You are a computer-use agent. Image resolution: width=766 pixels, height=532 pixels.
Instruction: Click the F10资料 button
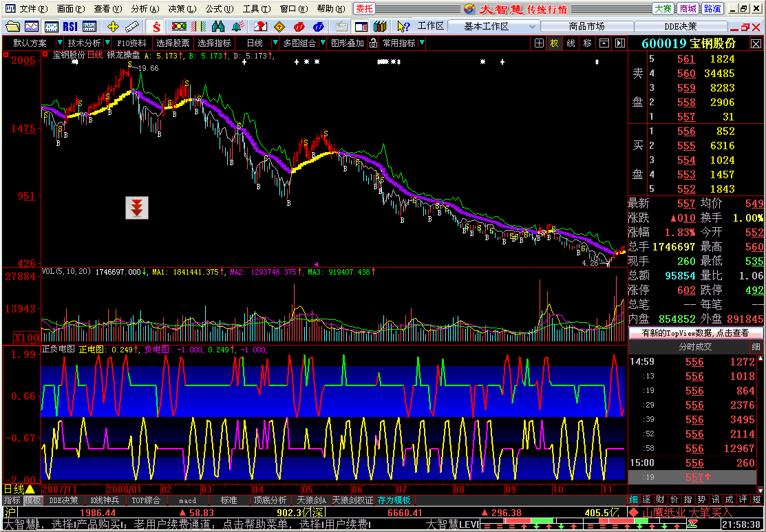tap(131, 43)
